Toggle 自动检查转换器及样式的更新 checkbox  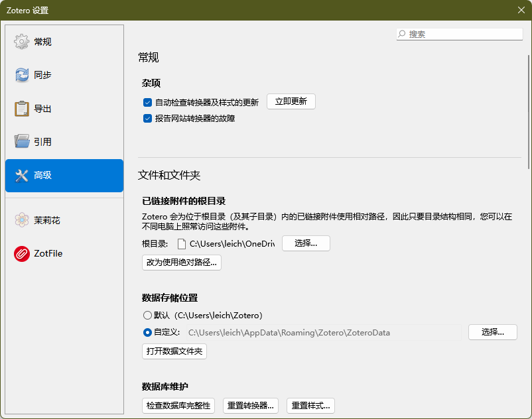tap(147, 102)
